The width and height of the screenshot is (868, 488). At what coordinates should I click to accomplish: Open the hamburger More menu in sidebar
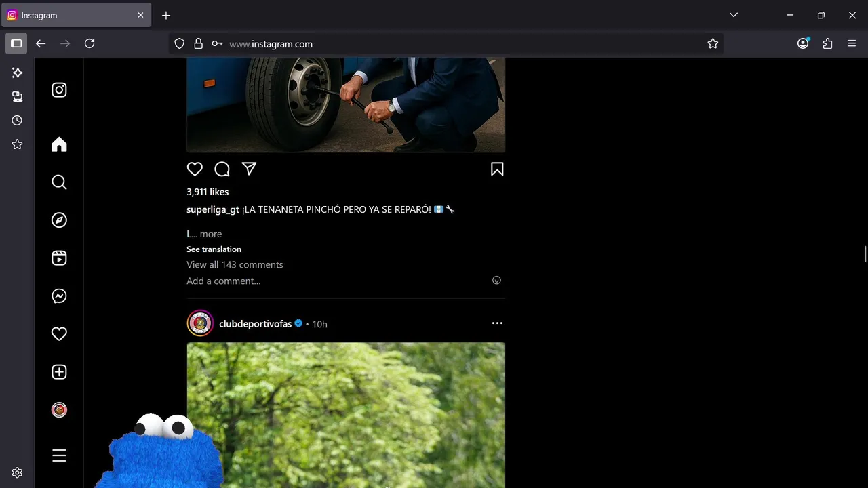[59, 455]
